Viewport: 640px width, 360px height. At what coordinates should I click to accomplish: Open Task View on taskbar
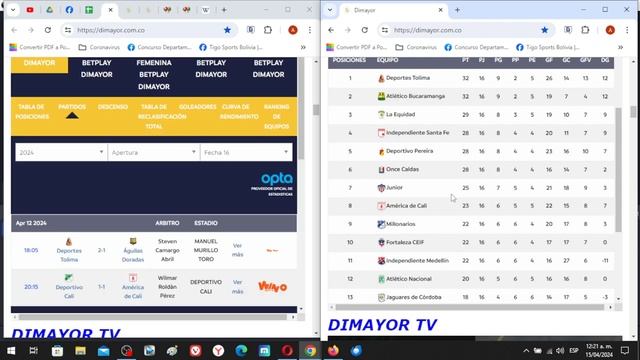tap(33, 351)
